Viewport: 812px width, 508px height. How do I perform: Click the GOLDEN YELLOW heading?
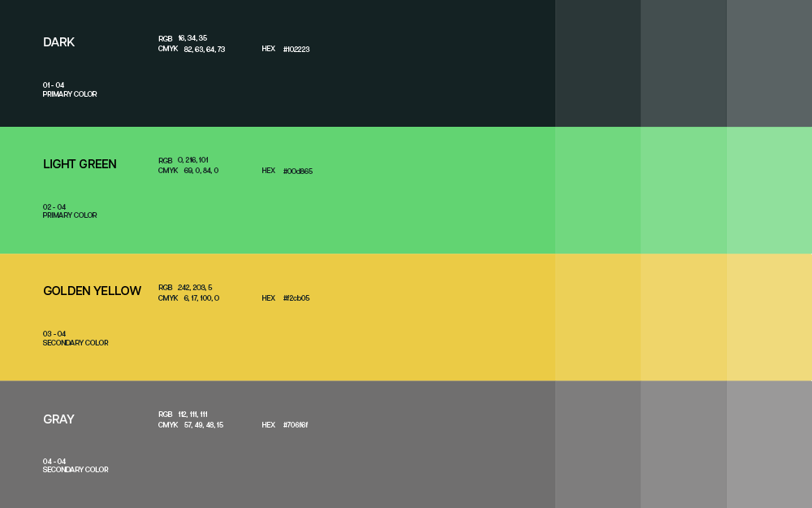click(92, 291)
